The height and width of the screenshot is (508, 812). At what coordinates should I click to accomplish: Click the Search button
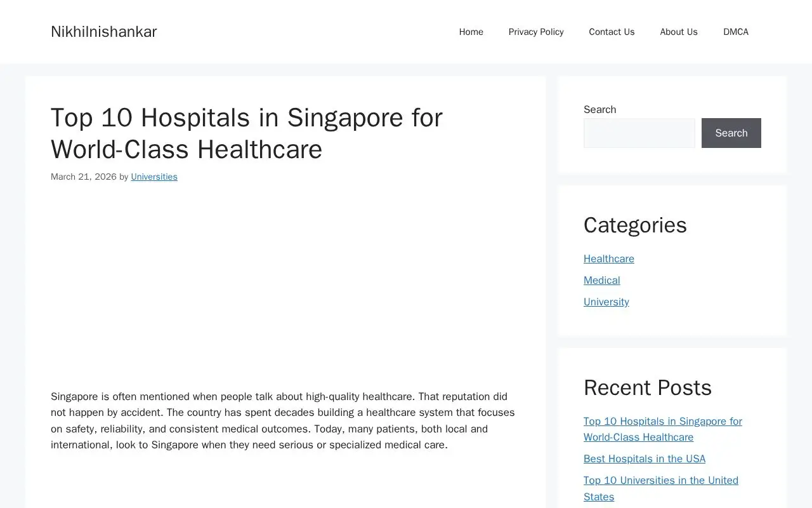[731, 133]
